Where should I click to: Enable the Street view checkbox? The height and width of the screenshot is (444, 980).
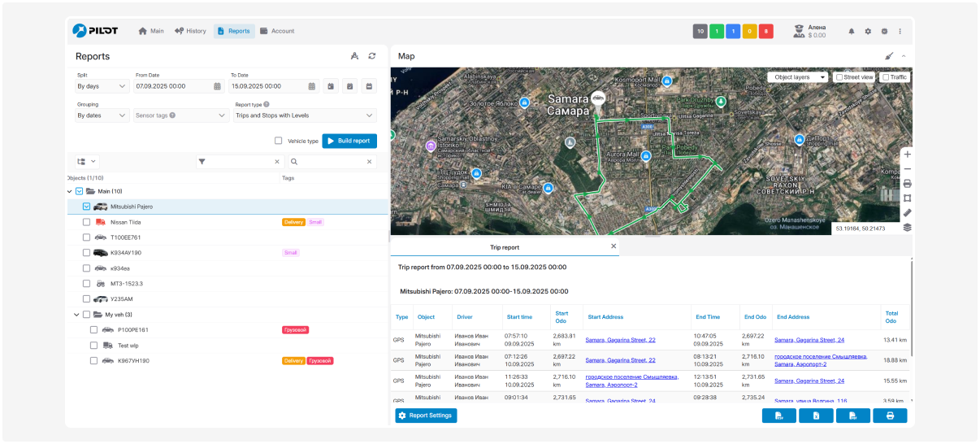tap(839, 77)
